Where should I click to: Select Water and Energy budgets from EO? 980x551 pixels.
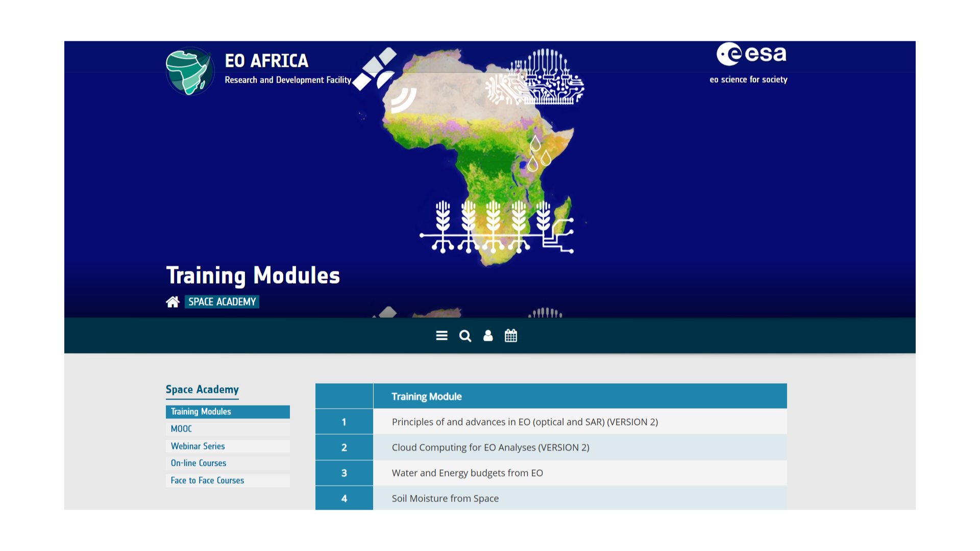click(467, 473)
